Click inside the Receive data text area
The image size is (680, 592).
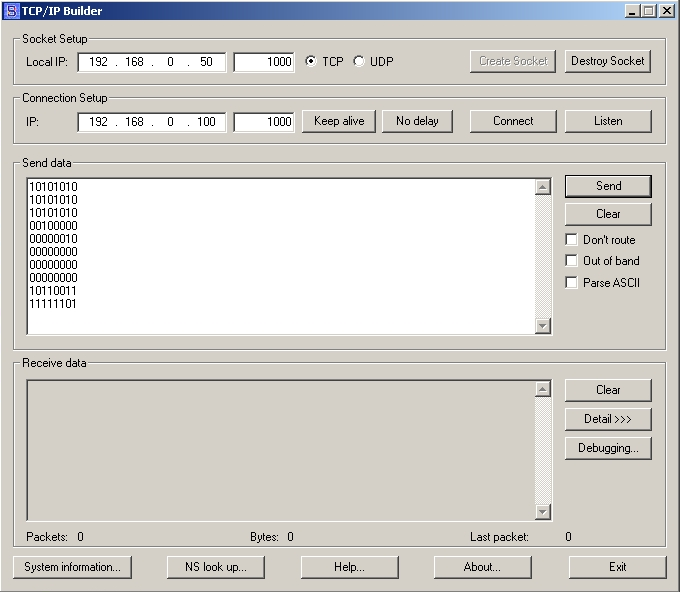[x=281, y=451]
